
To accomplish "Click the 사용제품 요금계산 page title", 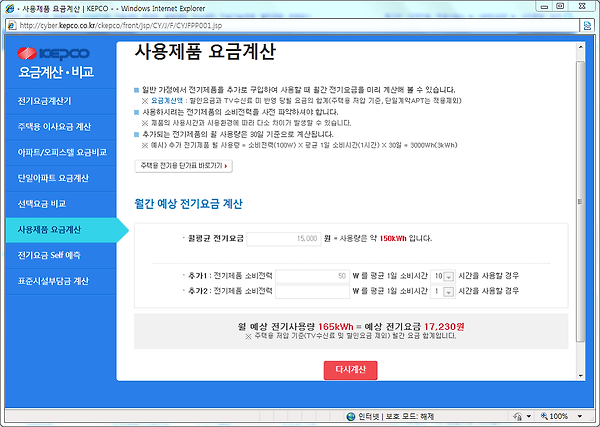I will [x=205, y=52].
